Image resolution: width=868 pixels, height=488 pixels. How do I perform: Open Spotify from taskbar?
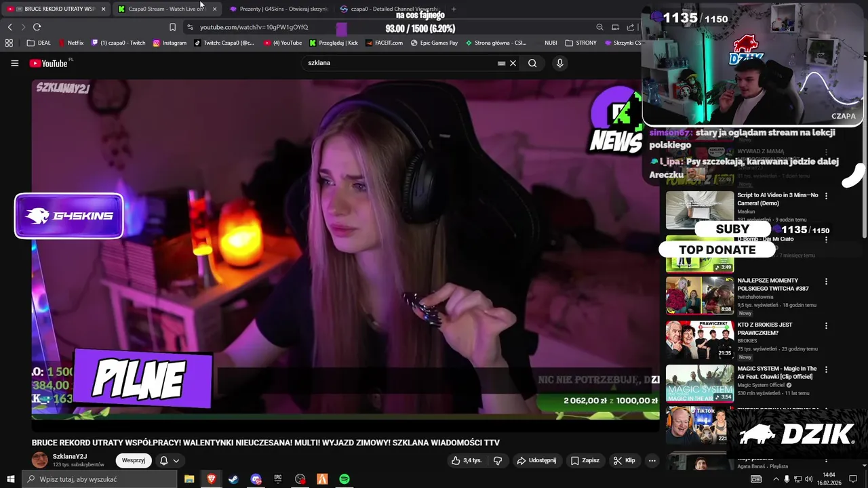(344, 479)
